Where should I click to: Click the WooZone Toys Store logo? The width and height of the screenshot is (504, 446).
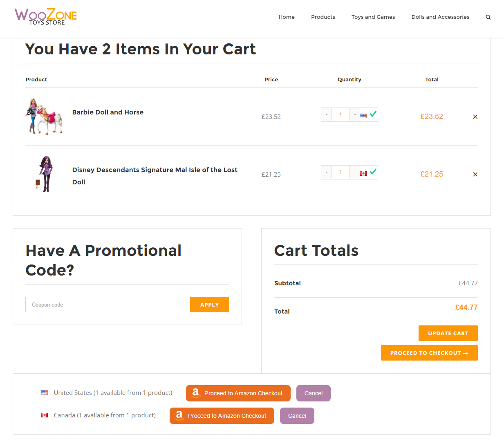pyautogui.click(x=46, y=17)
